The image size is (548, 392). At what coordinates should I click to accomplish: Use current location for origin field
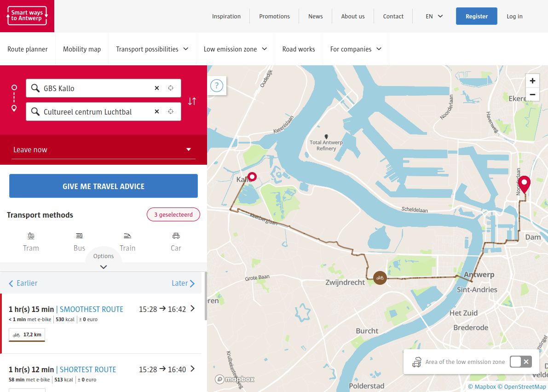(x=171, y=88)
